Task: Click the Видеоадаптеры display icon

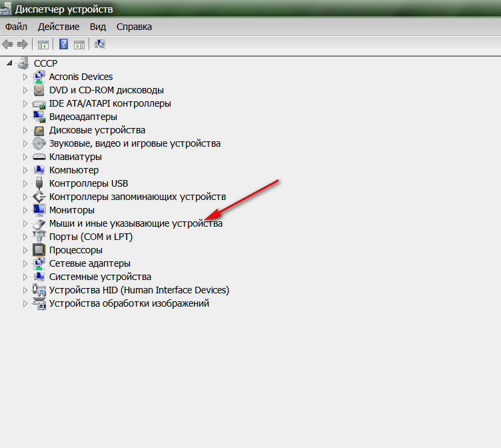Action: tap(39, 117)
